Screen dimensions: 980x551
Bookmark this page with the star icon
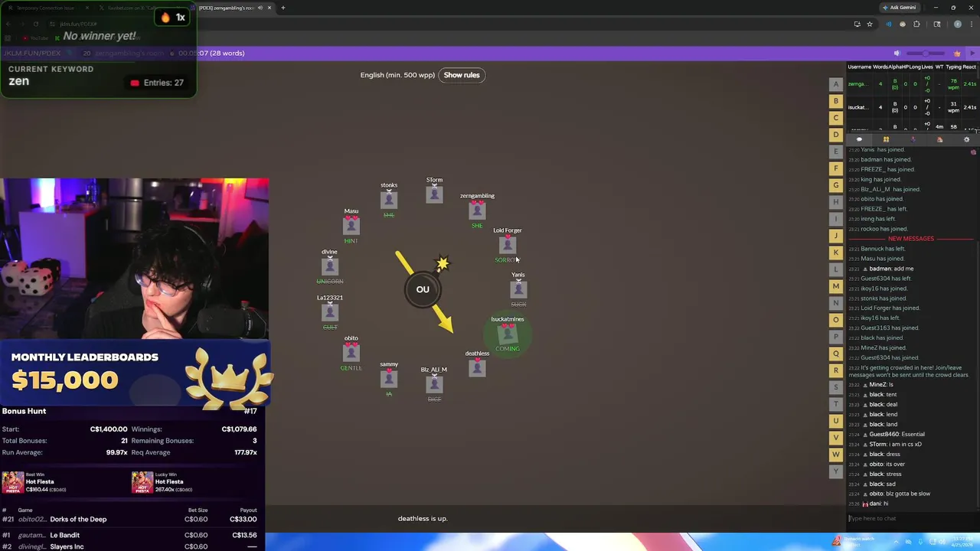pyautogui.click(x=870, y=24)
